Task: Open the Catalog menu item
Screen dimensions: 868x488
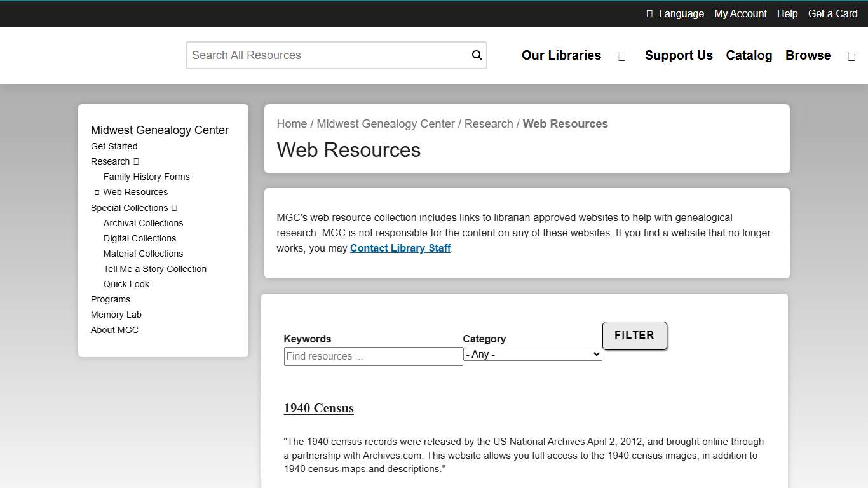Action: [749, 56]
